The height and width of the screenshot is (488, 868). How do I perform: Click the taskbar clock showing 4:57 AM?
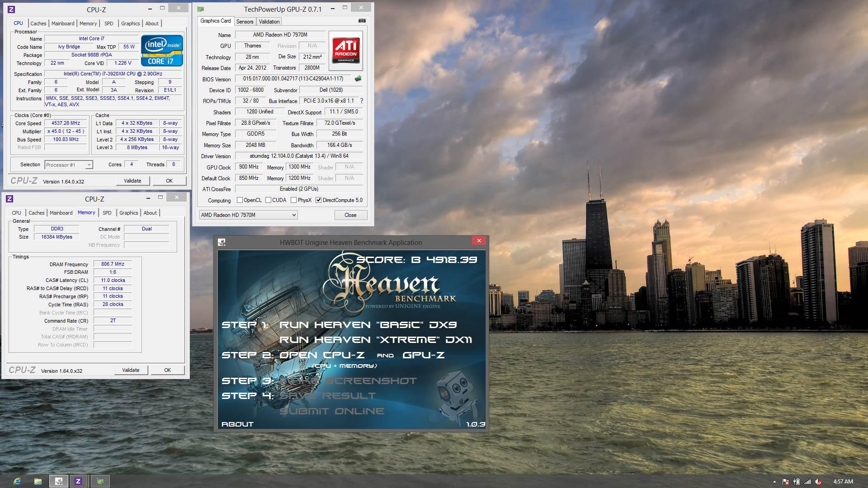coord(843,482)
